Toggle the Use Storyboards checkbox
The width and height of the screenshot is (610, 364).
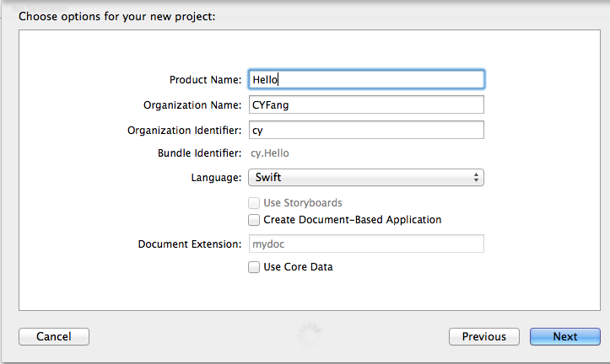pyautogui.click(x=254, y=203)
